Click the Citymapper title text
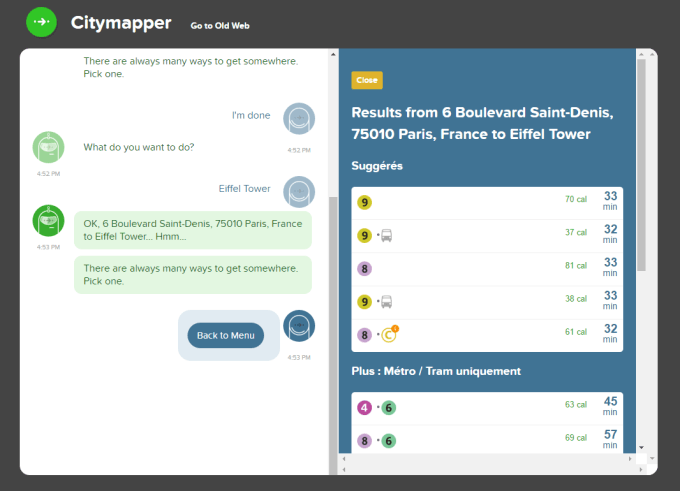Screen dimensions: 680x491 [121, 23]
